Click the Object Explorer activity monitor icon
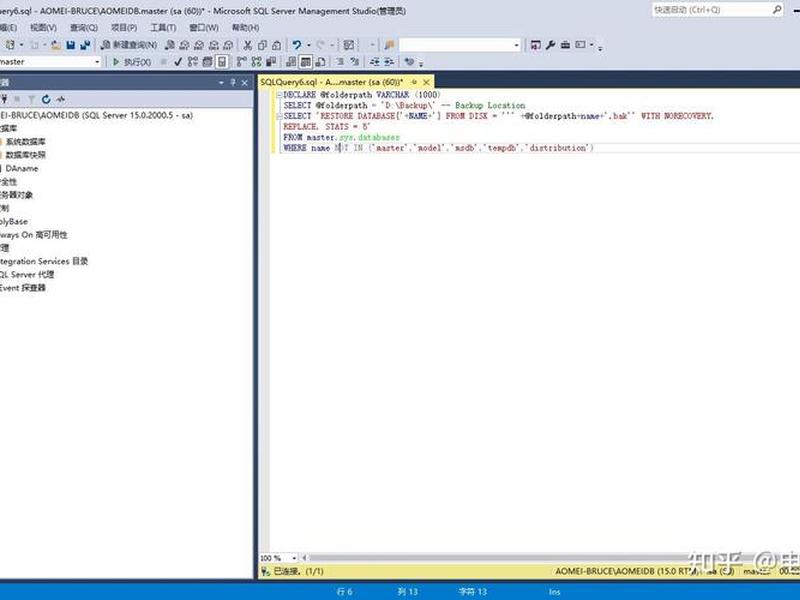 [61, 99]
